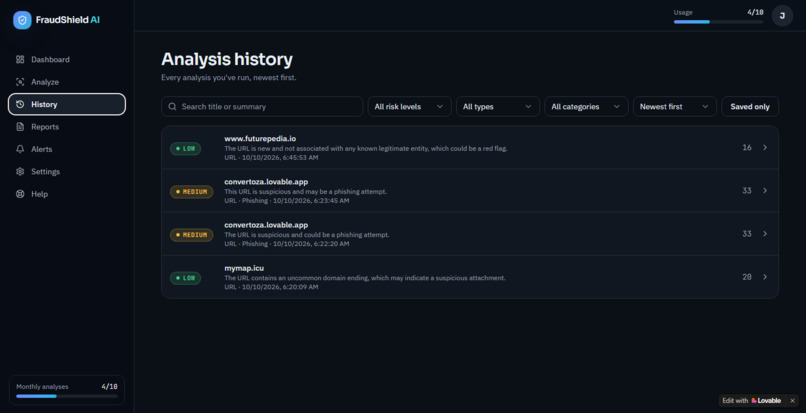
Task: Click the search magnifier icon
Action: [x=172, y=106]
